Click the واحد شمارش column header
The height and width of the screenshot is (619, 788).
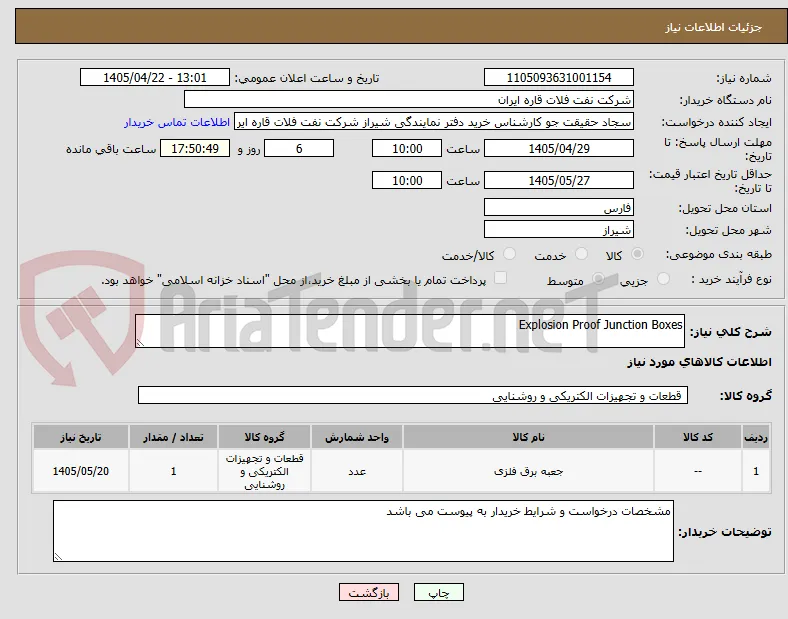357,437
